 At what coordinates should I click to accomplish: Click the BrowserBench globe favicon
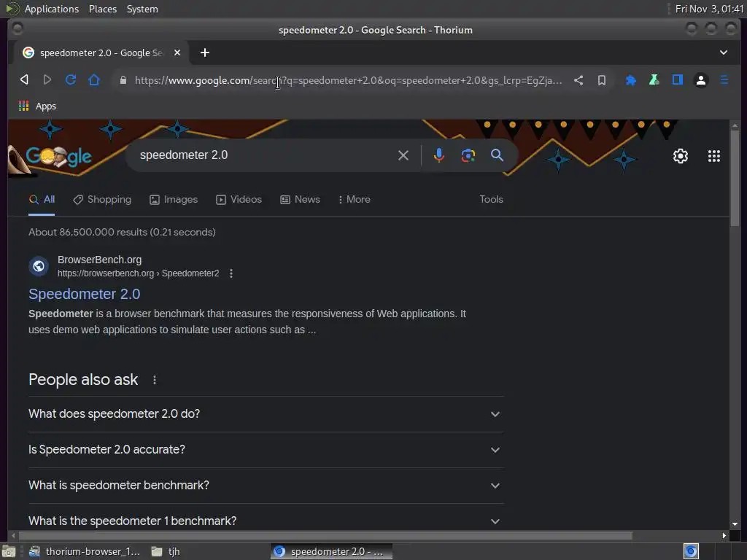click(39, 265)
